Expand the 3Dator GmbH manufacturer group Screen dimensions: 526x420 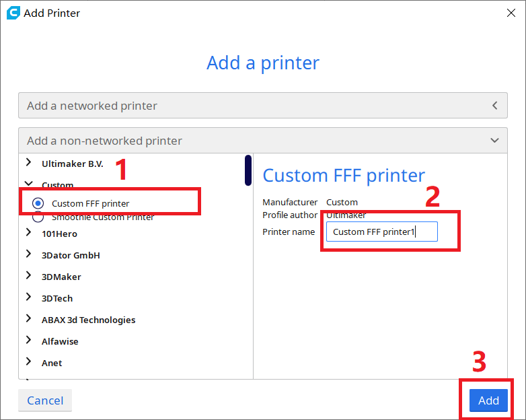pyautogui.click(x=29, y=254)
